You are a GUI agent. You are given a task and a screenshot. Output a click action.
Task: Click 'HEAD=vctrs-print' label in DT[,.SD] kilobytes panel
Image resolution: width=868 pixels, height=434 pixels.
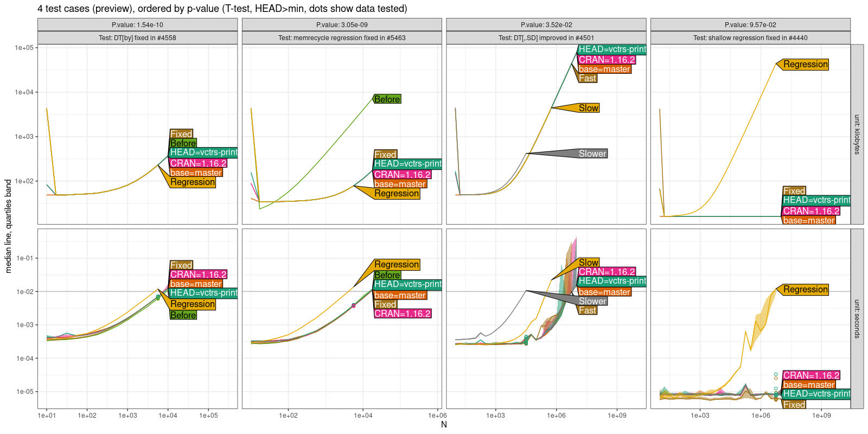[612, 49]
